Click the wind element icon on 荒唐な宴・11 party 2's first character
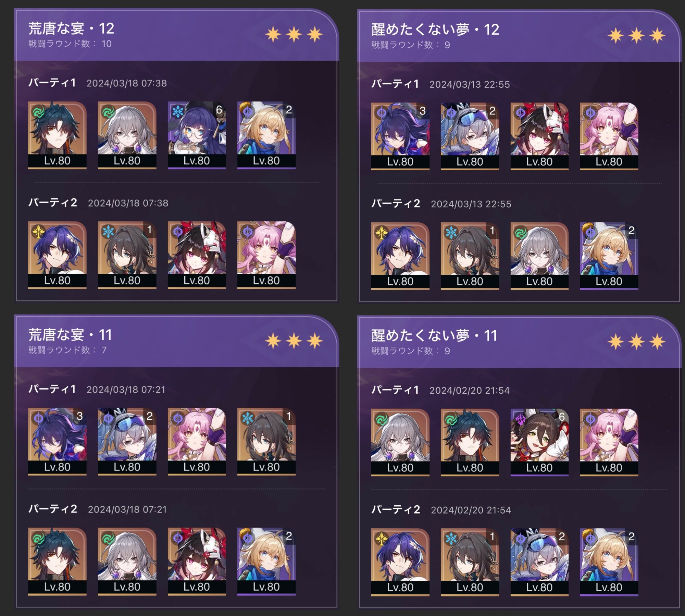Viewport: 685px width, 616px height. 38,538
